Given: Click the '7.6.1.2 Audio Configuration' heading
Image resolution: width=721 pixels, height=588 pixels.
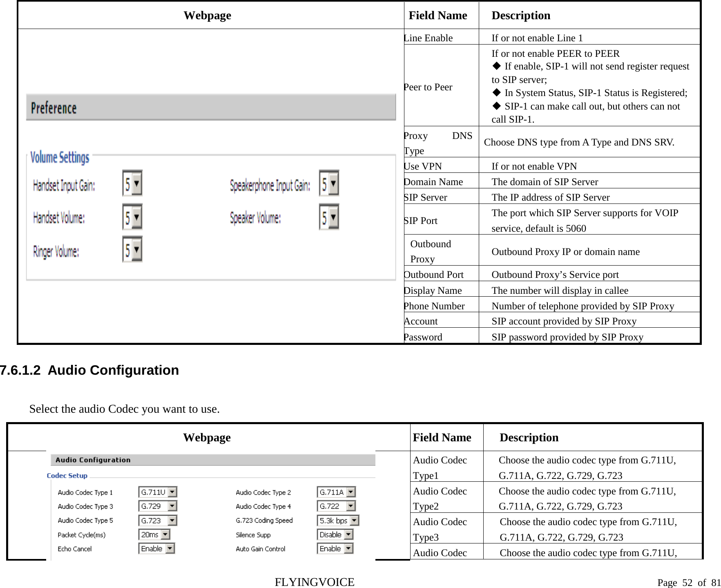Looking at the screenshot, I should coord(89,370).
